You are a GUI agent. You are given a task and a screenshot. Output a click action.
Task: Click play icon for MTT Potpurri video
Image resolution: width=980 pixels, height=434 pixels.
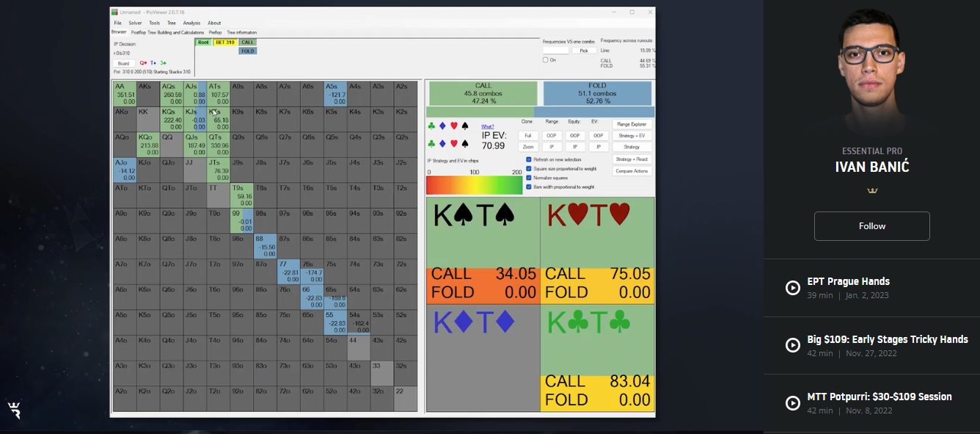point(793,402)
